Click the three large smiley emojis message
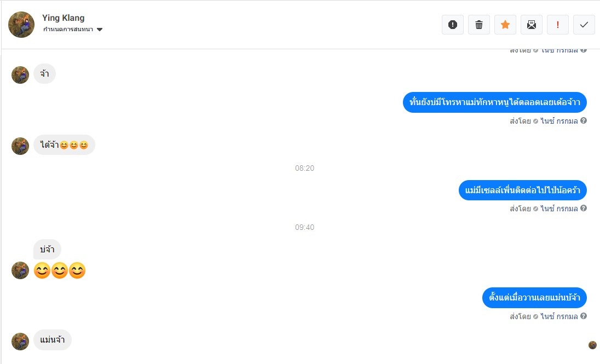This screenshot has height=364, width=600. click(60, 270)
